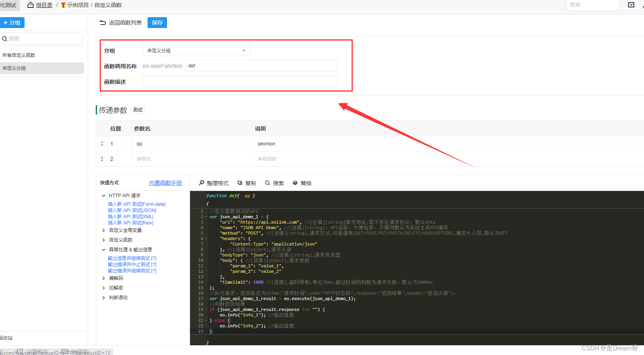The width and height of the screenshot is (644, 355).
Task: Click the 替换 replace icon
Action: point(295,183)
